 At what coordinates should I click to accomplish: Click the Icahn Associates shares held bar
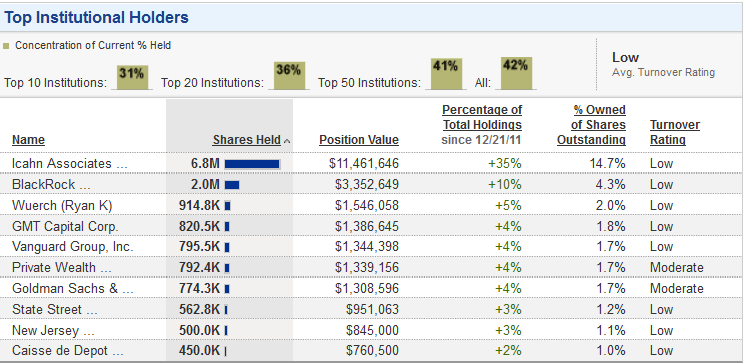point(252,164)
